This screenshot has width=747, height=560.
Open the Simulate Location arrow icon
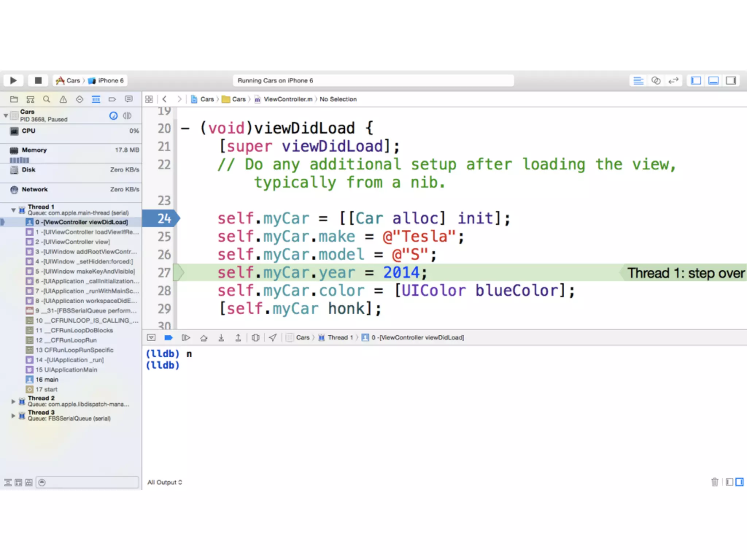click(273, 338)
